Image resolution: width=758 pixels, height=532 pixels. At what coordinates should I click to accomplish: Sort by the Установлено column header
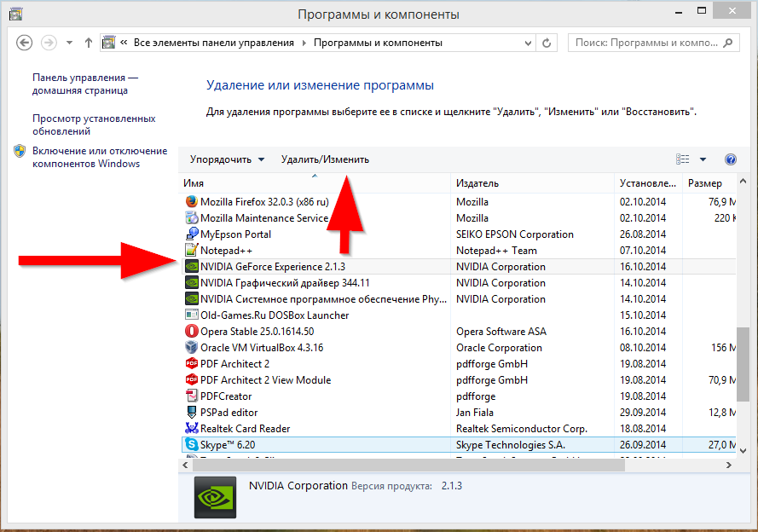(x=648, y=183)
